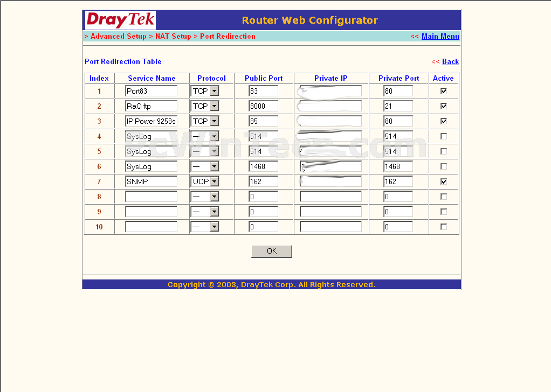Image resolution: width=551 pixels, height=392 pixels.
Task: Click the RaQ ftp service name field
Action: click(x=151, y=106)
